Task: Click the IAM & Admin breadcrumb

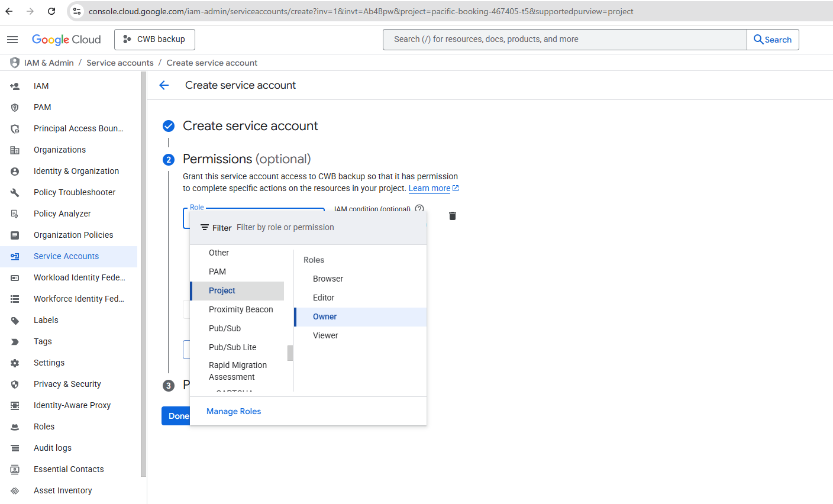Action: click(x=49, y=63)
